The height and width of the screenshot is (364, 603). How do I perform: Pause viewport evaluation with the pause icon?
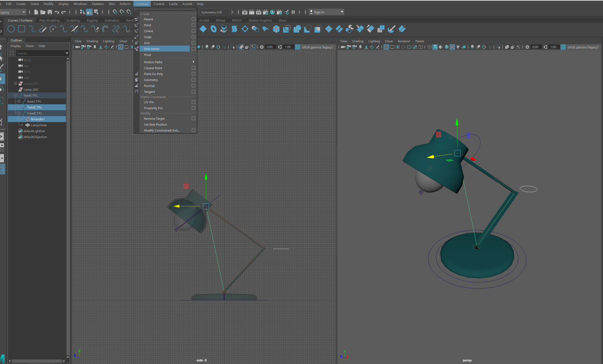click(x=293, y=12)
